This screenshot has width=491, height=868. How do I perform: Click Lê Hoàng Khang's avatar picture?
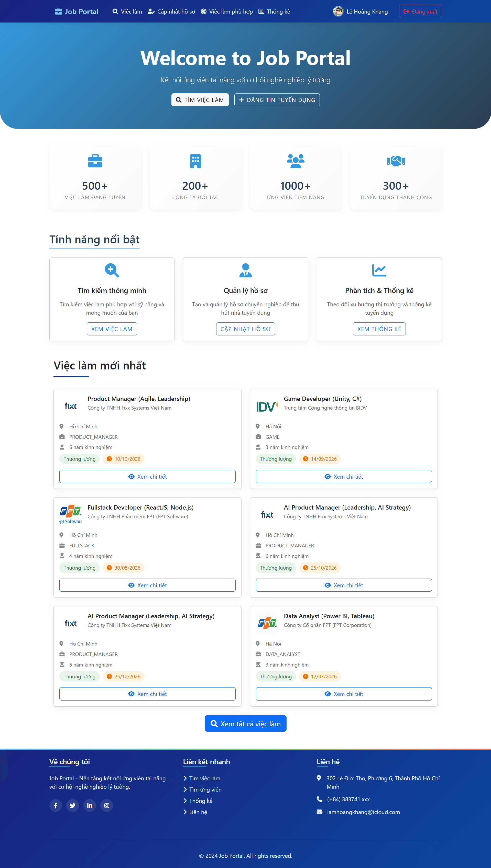pos(338,12)
